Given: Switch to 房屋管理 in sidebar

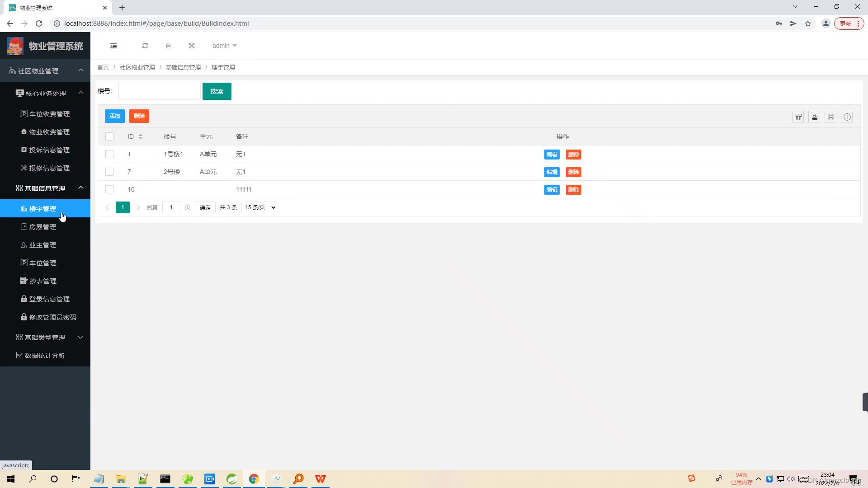Looking at the screenshot, I should (x=43, y=226).
